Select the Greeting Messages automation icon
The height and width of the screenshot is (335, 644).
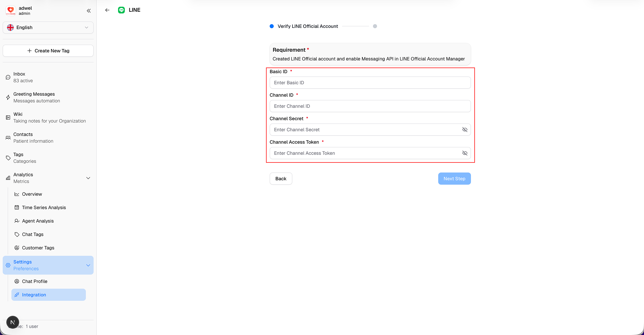(x=8, y=97)
